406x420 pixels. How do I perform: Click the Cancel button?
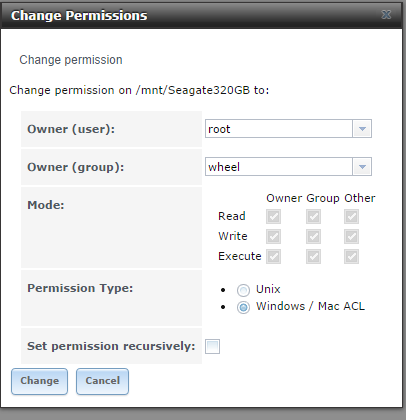coord(102,381)
